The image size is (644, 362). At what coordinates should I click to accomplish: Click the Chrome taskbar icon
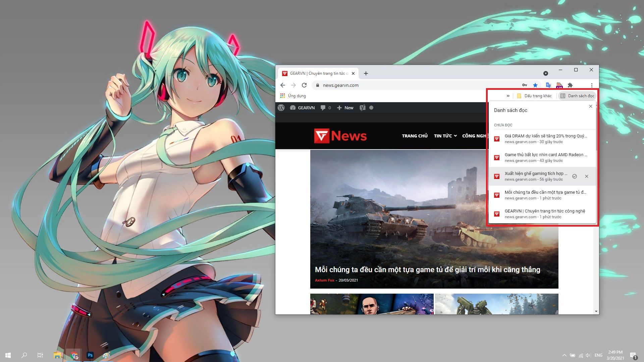coord(74,355)
